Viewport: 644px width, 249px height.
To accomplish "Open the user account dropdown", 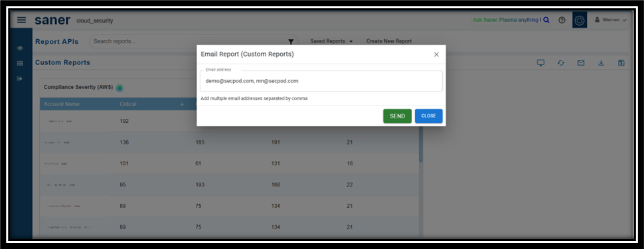I will pyautogui.click(x=611, y=20).
